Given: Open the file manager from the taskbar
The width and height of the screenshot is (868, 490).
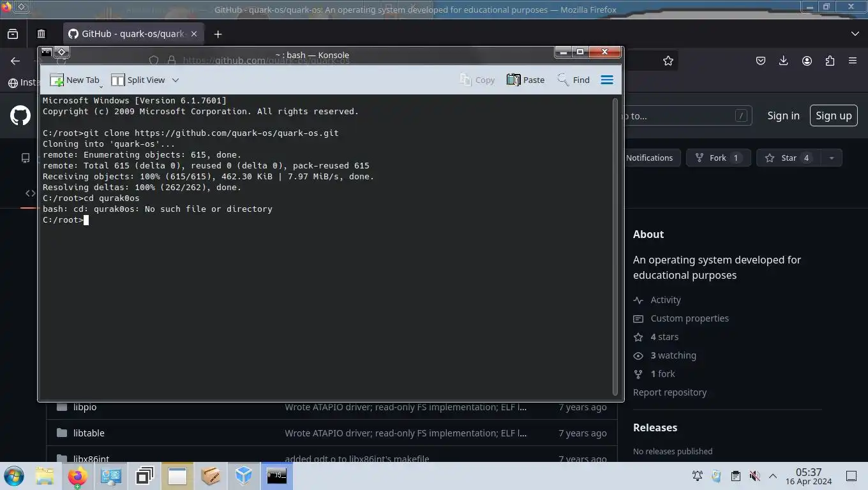Looking at the screenshot, I should 45,476.
